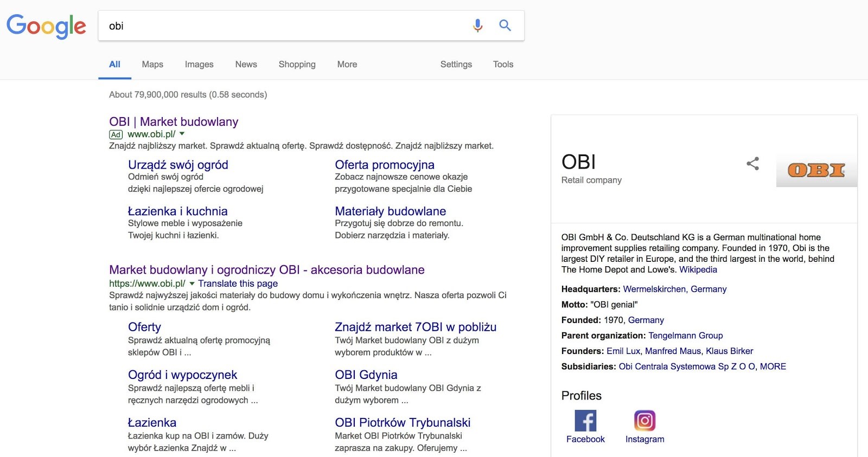868x457 pixels.
Task: Click into the search box containing obi
Action: 282,26
